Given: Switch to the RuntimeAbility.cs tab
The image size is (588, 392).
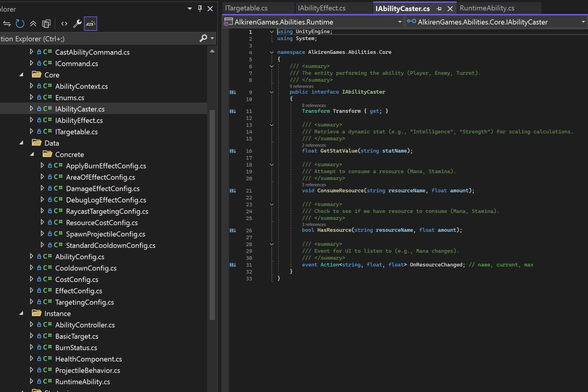Looking at the screenshot, I should [x=487, y=8].
